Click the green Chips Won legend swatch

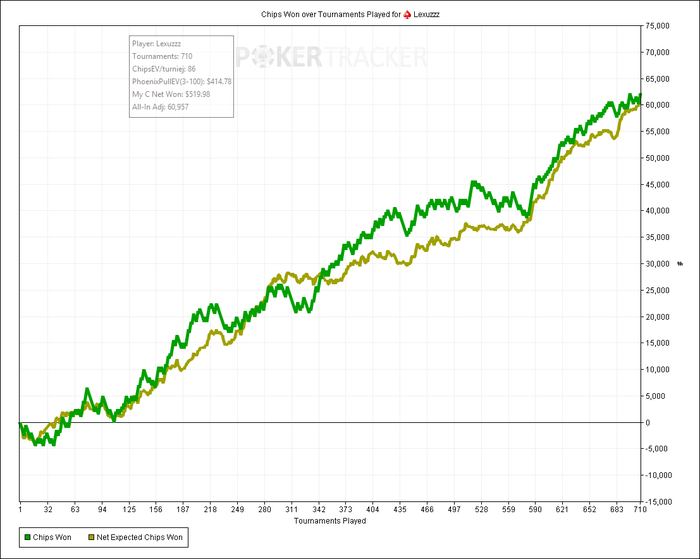(x=27, y=537)
